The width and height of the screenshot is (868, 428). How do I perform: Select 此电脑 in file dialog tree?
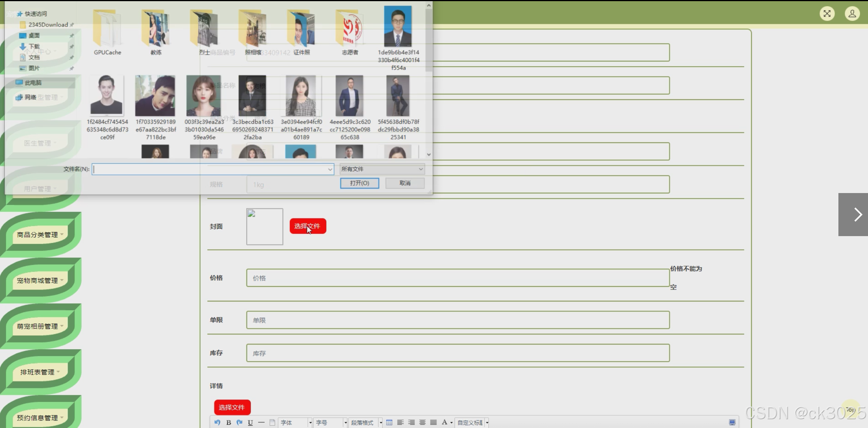tap(33, 83)
